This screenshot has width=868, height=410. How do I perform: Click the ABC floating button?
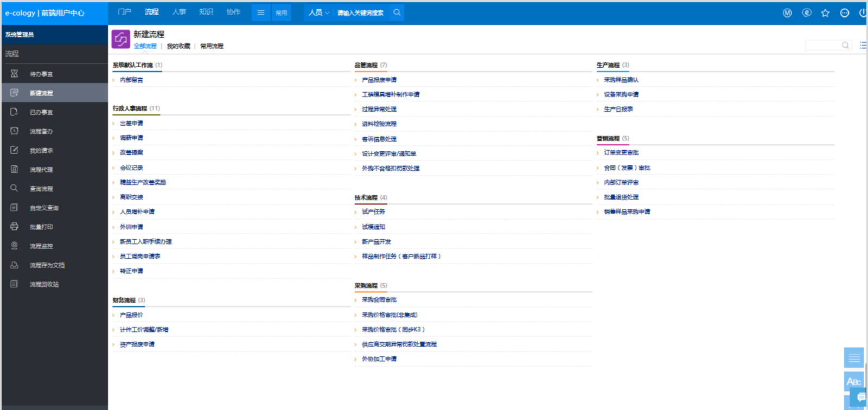pos(854,382)
